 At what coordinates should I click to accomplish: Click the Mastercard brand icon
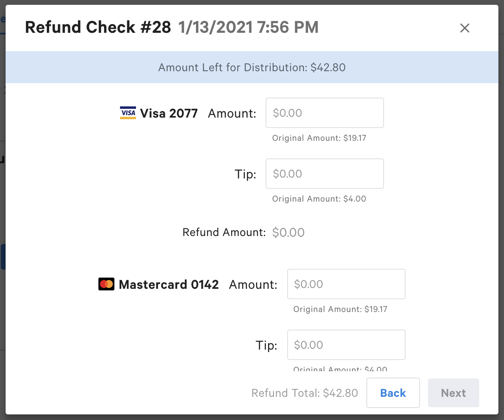point(106,284)
